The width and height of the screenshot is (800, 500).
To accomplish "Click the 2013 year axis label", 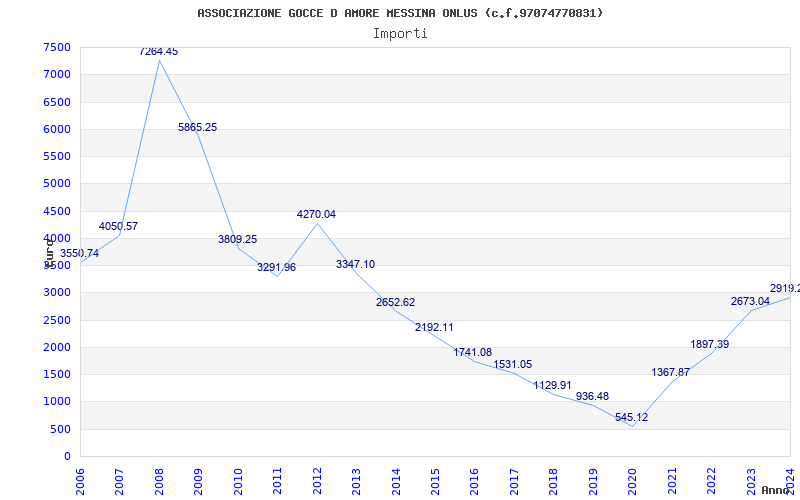I will click(356, 481).
